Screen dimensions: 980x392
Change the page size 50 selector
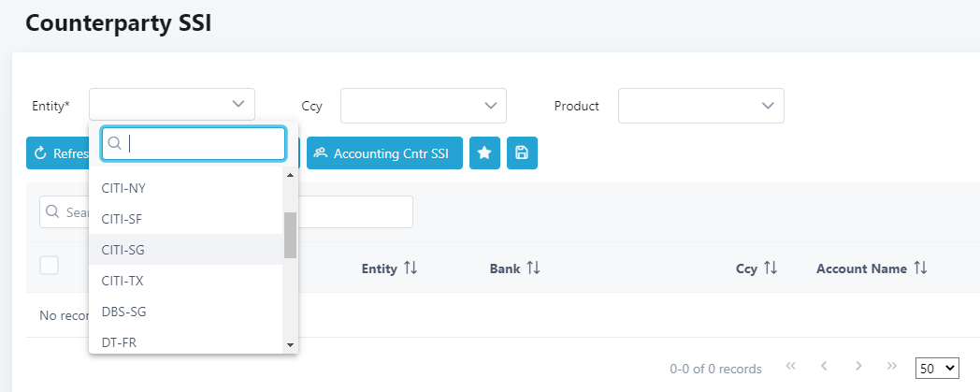938,368
